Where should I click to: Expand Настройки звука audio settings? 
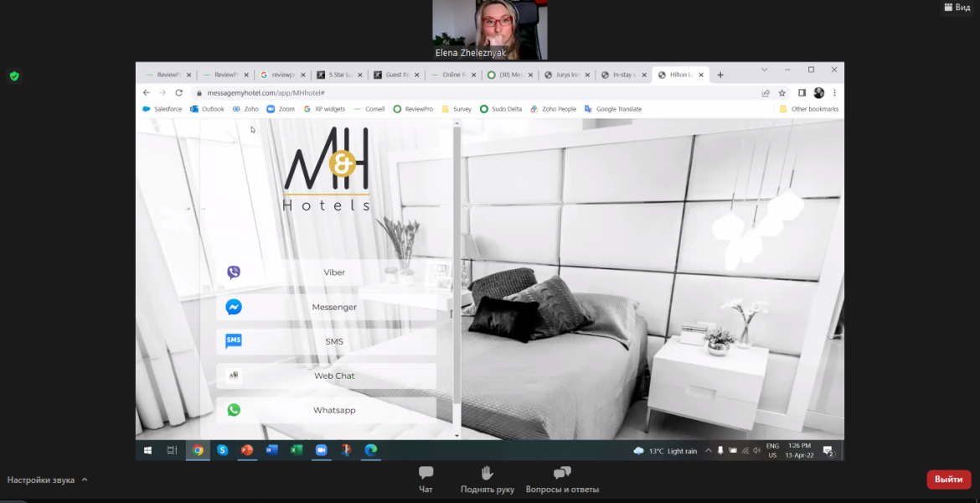[x=48, y=480]
